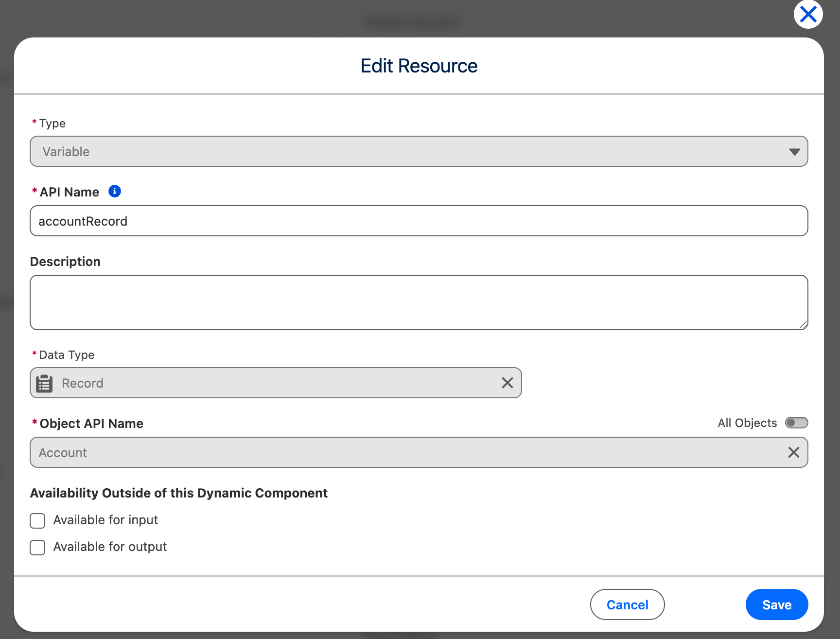Viewport: 840px width, 639px height.
Task: Toggle the All Objects switch
Action: pyautogui.click(x=796, y=423)
